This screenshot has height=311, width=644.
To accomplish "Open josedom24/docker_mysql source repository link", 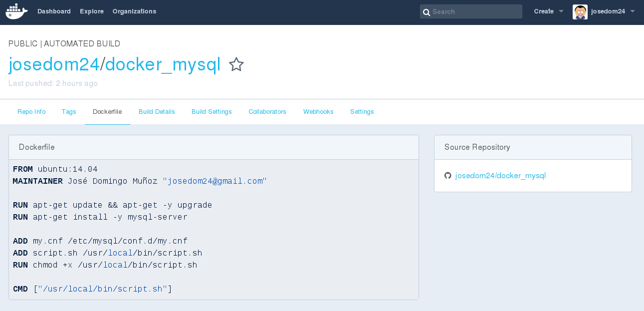I will coord(500,176).
